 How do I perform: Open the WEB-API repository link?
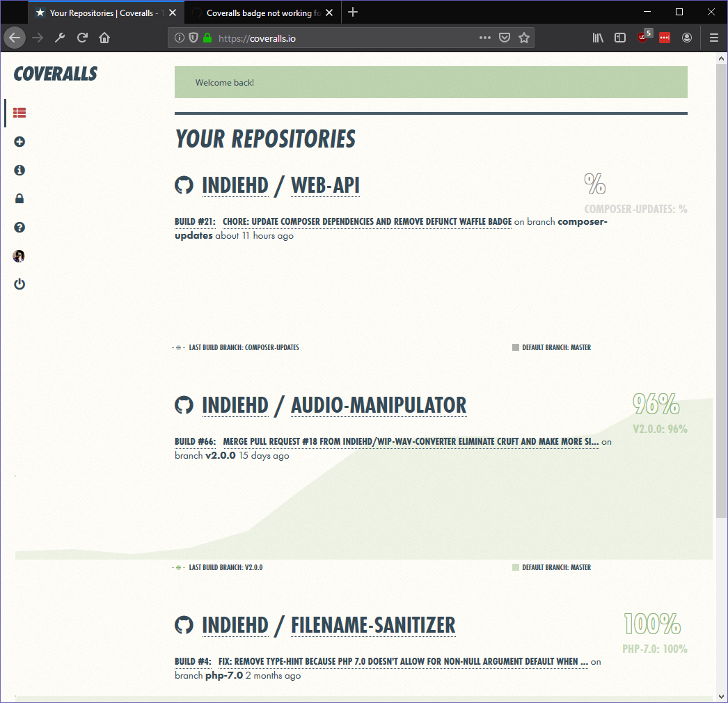click(326, 185)
